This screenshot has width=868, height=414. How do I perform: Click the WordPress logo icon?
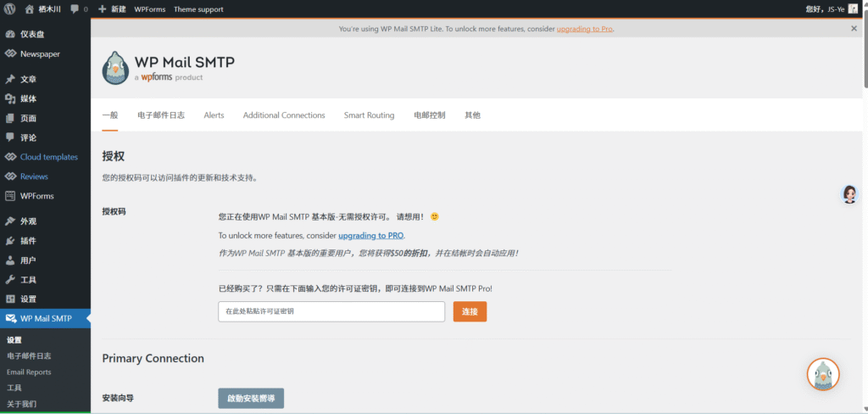(x=9, y=8)
